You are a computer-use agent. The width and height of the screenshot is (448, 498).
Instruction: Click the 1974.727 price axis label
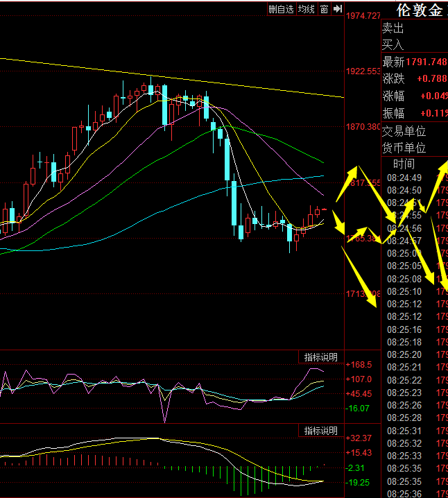coord(363,15)
